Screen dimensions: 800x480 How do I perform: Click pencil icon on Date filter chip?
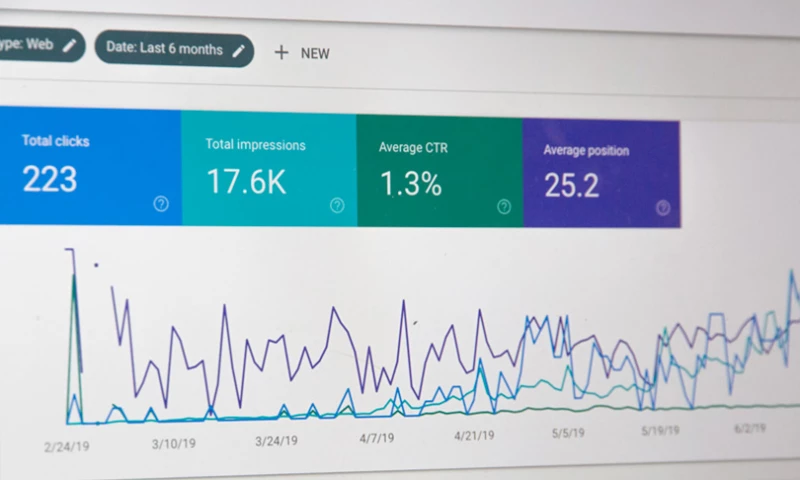pos(238,50)
